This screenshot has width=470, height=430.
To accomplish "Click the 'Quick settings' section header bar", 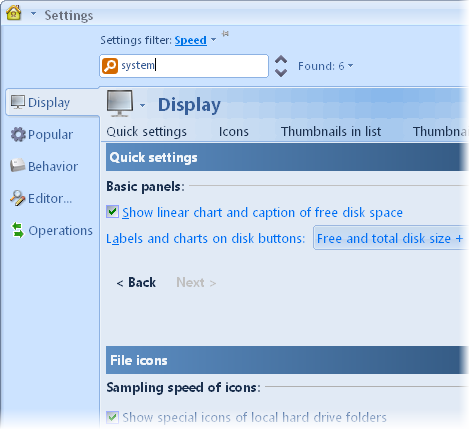I will point(287,157).
